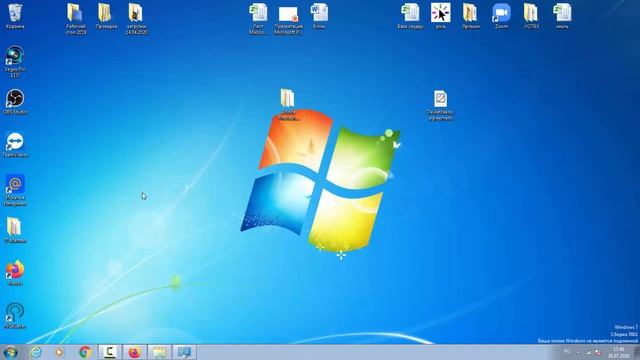Select the 'Рабочий стол 2019' folder icon

(x=76, y=18)
